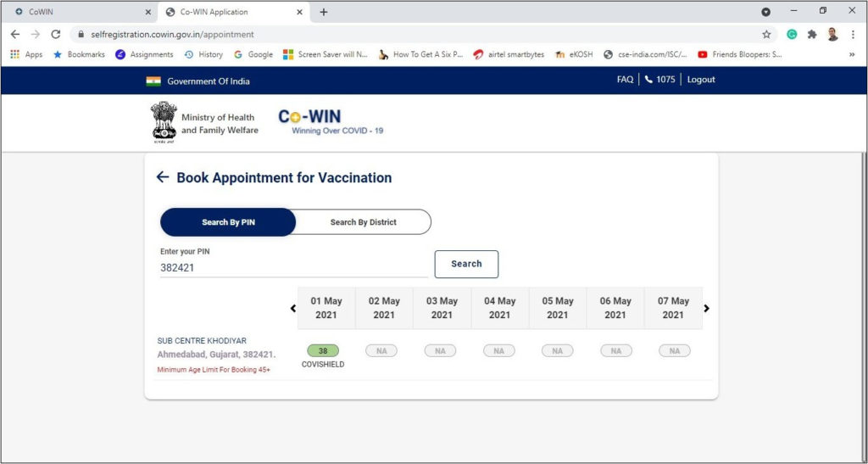Close the Co-WIN Application tab

tap(299, 12)
